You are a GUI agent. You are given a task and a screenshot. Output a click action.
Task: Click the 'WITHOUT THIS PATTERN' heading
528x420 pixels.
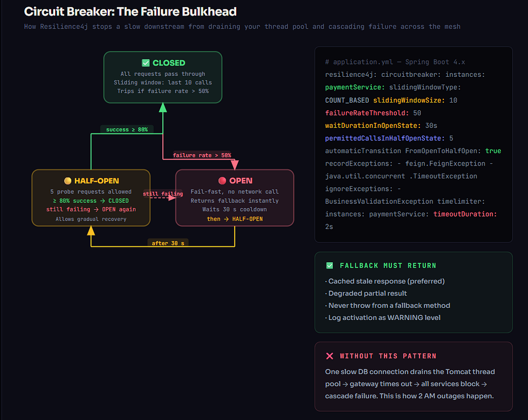pyautogui.click(x=388, y=356)
